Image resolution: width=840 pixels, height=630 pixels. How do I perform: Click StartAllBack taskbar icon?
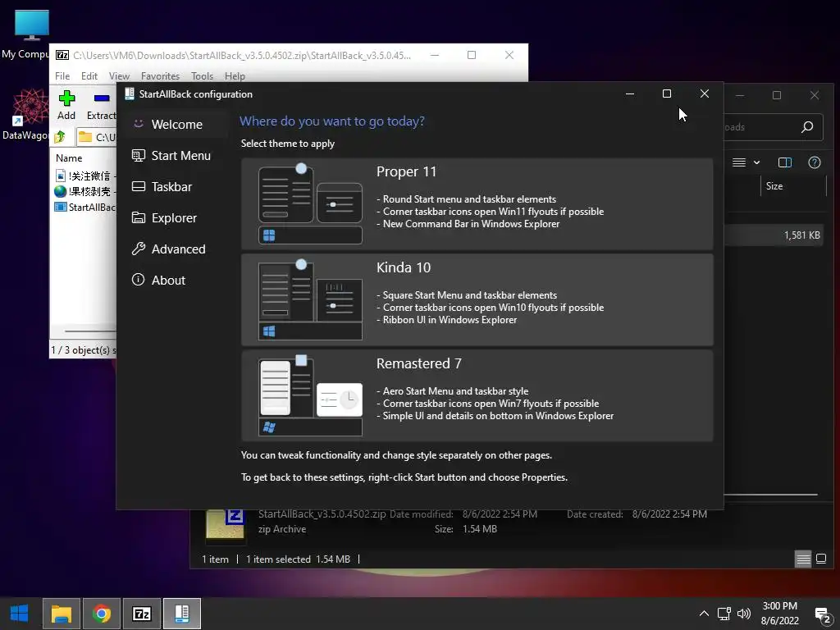point(181,614)
